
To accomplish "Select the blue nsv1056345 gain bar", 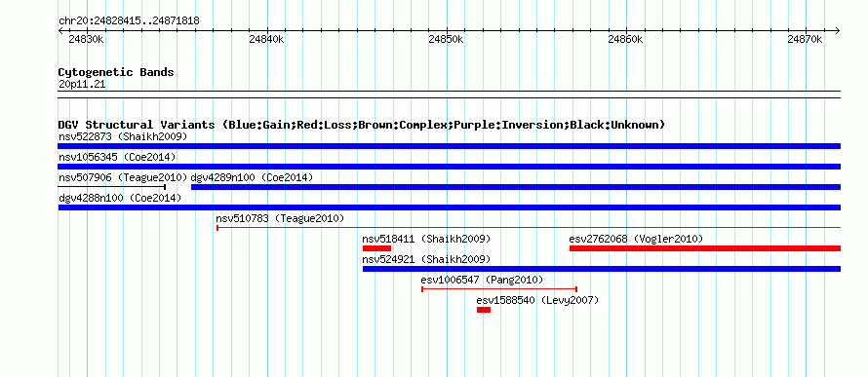I will (449, 167).
